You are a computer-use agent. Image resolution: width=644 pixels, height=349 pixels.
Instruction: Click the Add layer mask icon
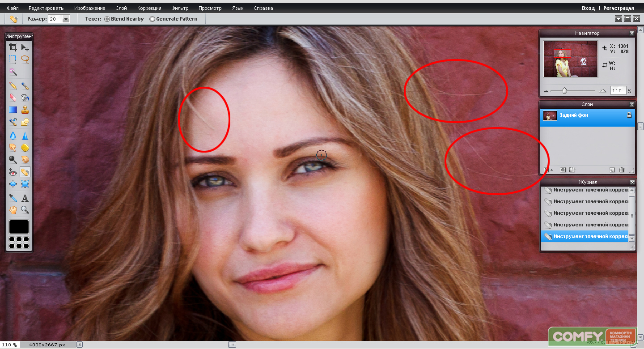[x=563, y=170]
